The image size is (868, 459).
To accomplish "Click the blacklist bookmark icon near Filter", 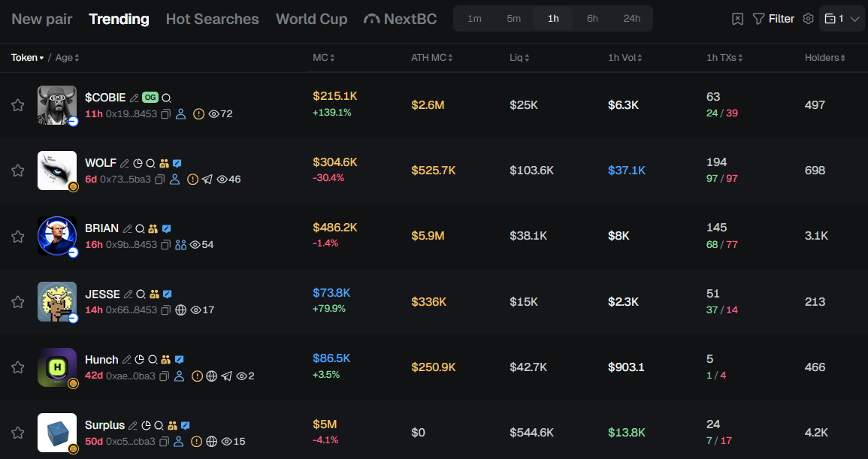I will (737, 19).
